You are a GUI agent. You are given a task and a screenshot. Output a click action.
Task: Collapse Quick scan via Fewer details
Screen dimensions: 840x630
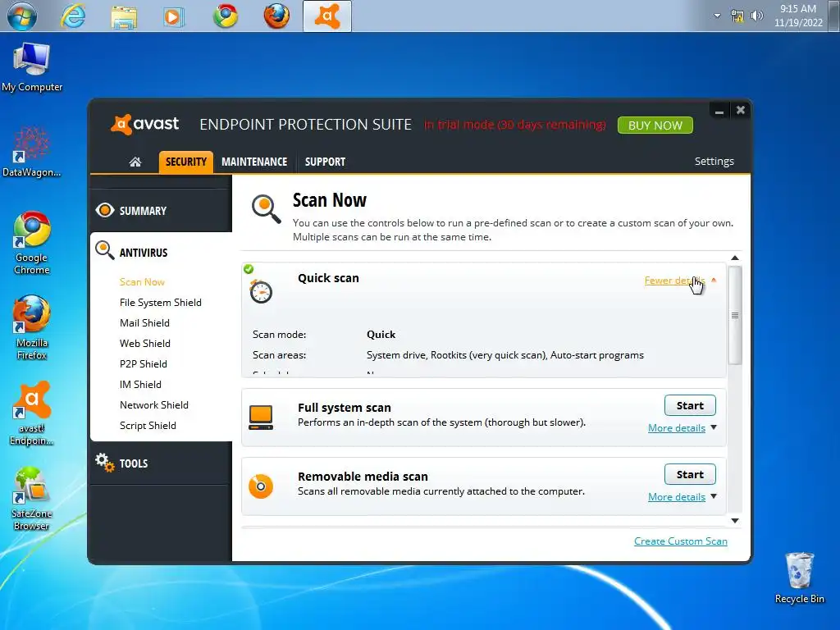pos(674,281)
